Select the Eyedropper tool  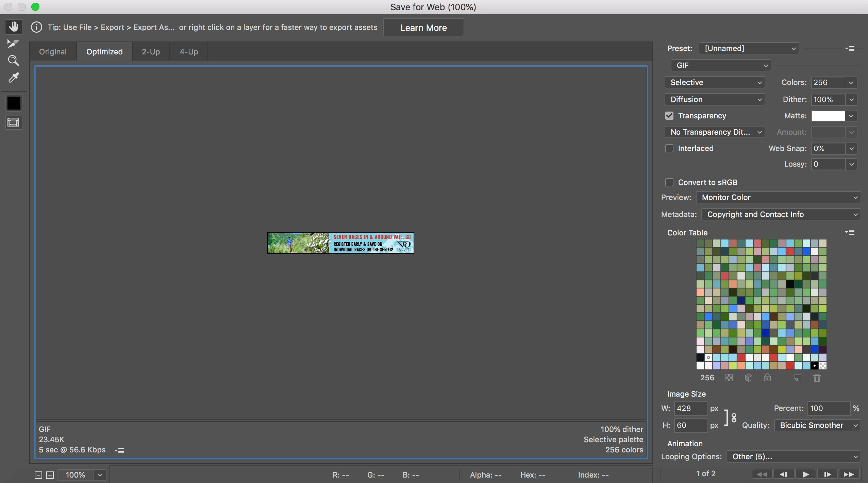[13, 78]
